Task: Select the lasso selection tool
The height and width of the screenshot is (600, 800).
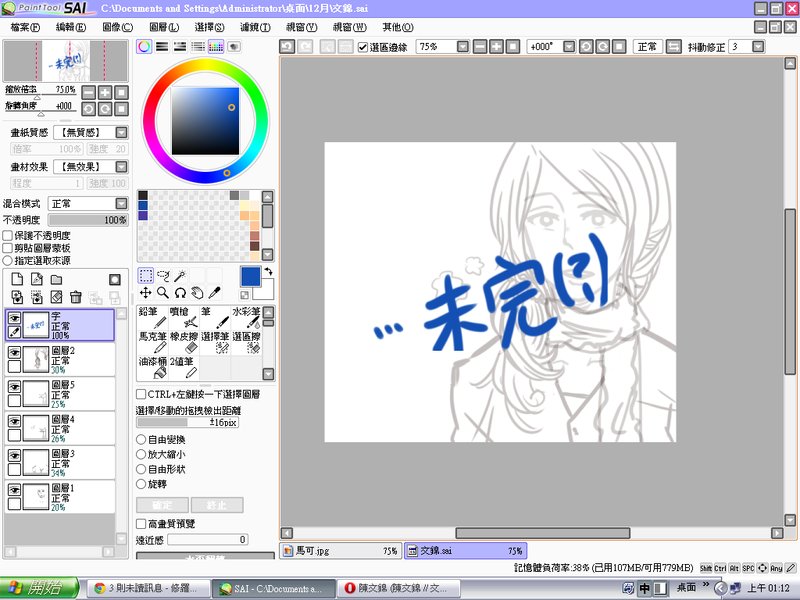Action: pyautogui.click(x=163, y=275)
